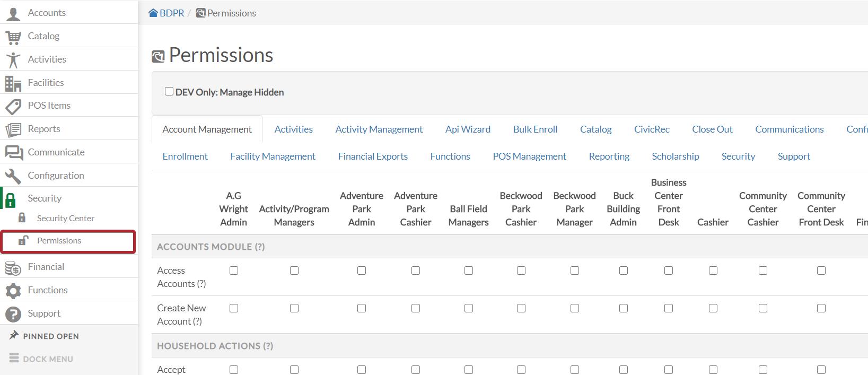The height and width of the screenshot is (375, 868).
Task: Open the Facility Management tab
Action: pyautogui.click(x=273, y=156)
